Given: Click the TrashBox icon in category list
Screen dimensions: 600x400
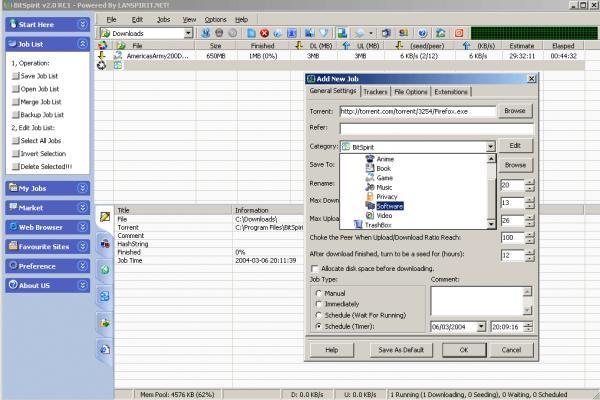Looking at the screenshot, I should [358, 224].
